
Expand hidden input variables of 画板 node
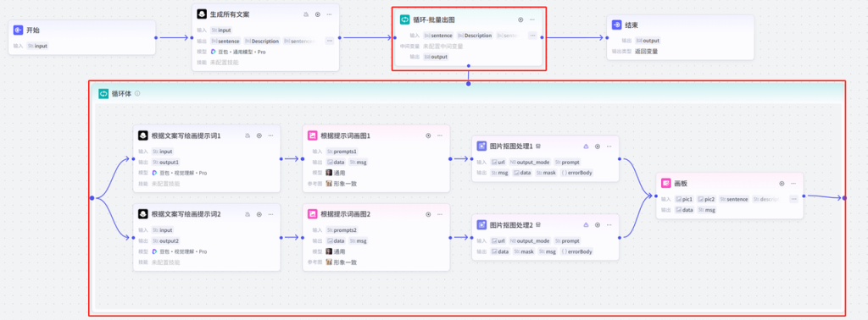point(793,199)
